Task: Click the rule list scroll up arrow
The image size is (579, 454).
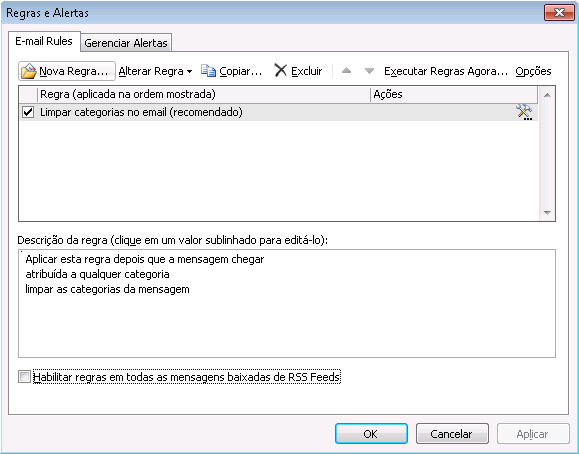Action: [547, 95]
